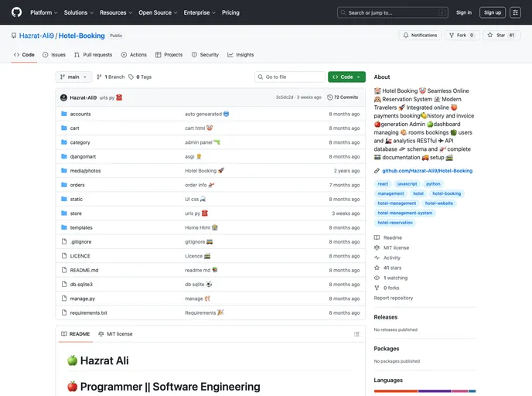This screenshot has width=532, height=396.
Task: Open the accounts folder
Action: click(80, 114)
